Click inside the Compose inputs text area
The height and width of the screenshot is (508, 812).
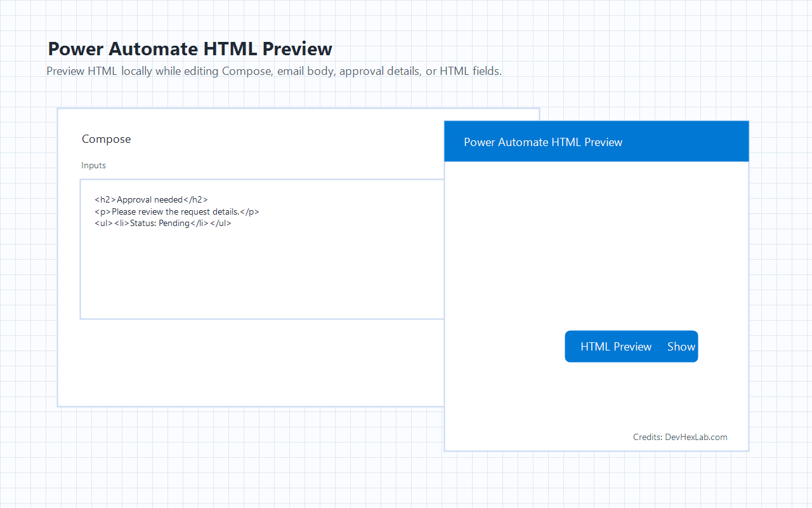(x=262, y=249)
